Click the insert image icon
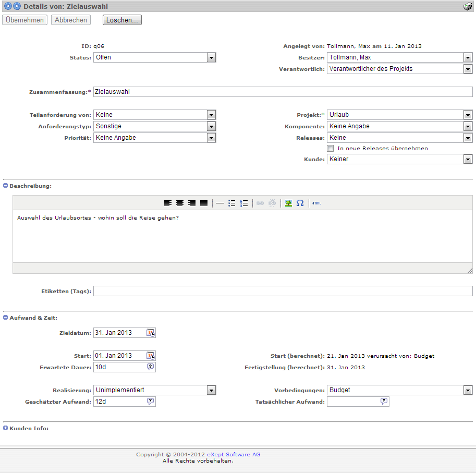This screenshot has height=473, width=476. pyautogui.click(x=288, y=203)
